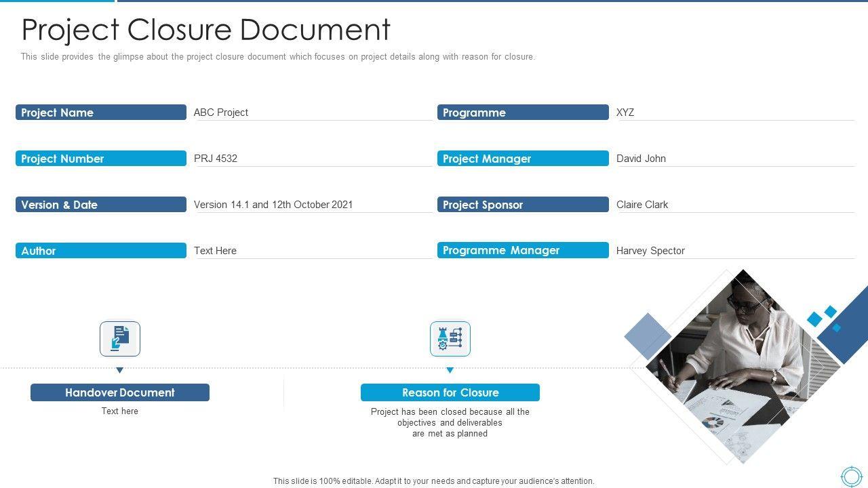This screenshot has height=488, width=868.
Task: Click the Project Closure Document title
Action: click(206, 30)
